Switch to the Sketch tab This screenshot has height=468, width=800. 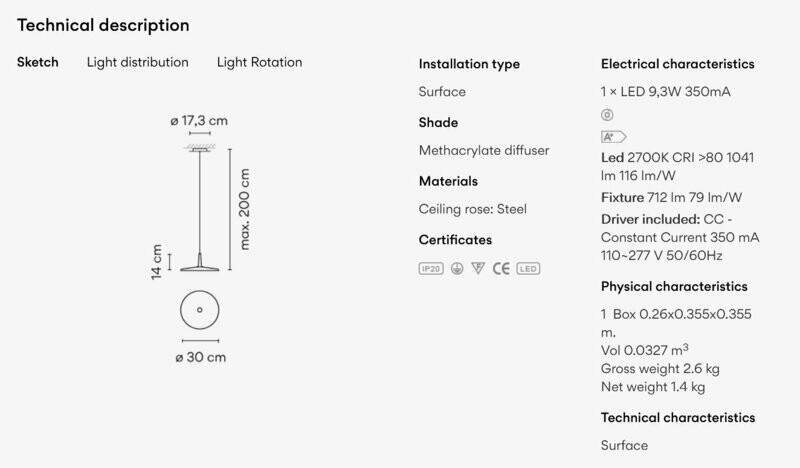pyautogui.click(x=38, y=62)
